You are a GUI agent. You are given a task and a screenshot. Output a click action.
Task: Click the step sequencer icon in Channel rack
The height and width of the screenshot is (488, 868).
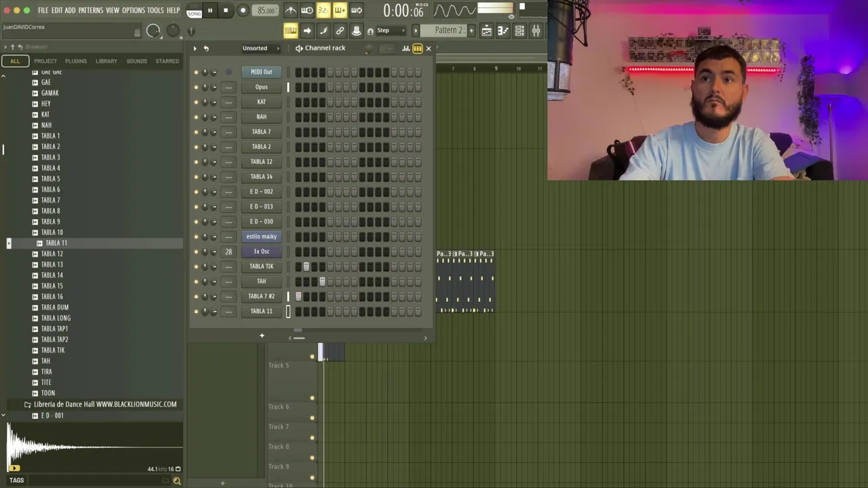coord(418,48)
